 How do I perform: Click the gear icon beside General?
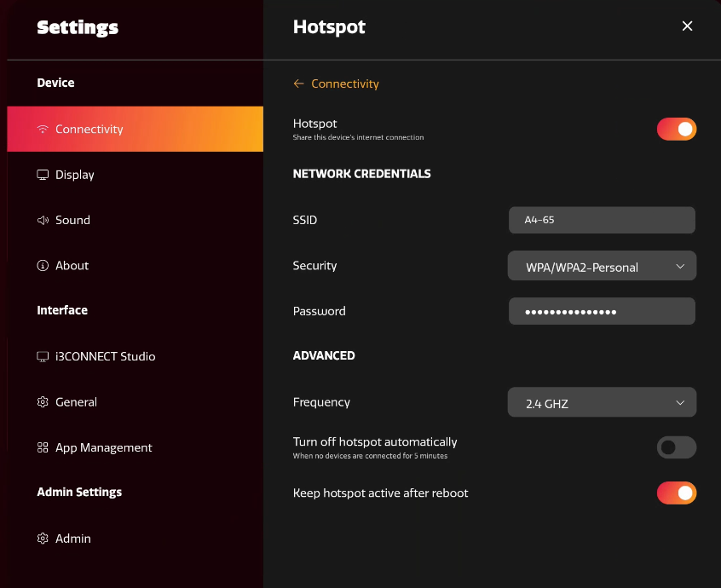point(43,402)
